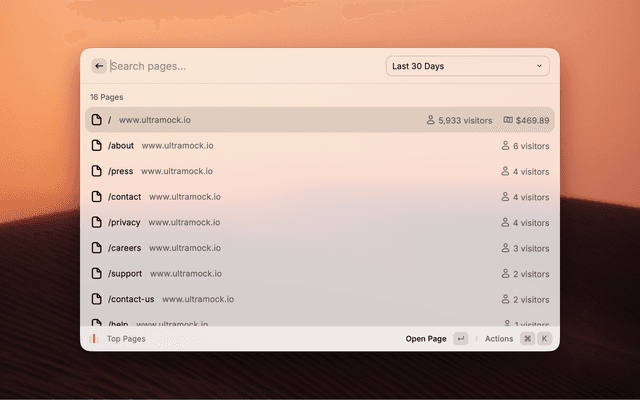Click the Enter key shortcut badge
This screenshot has height=400, width=640.
pyautogui.click(x=460, y=339)
